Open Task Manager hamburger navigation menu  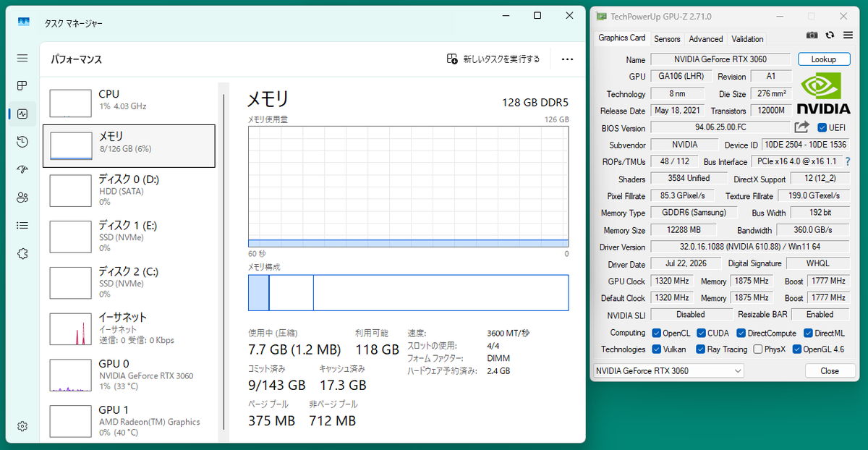coord(22,58)
